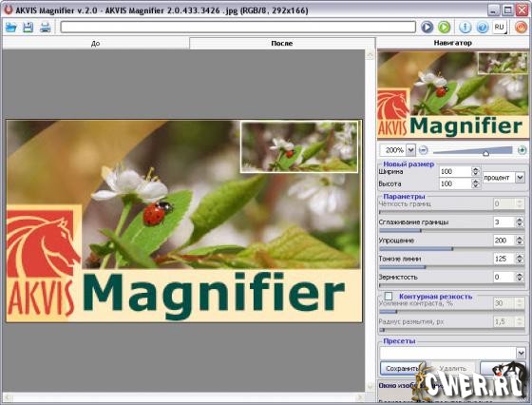This screenshot has width=532, height=405.
Task: Zoom in with plus icon
Action: point(522,149)
